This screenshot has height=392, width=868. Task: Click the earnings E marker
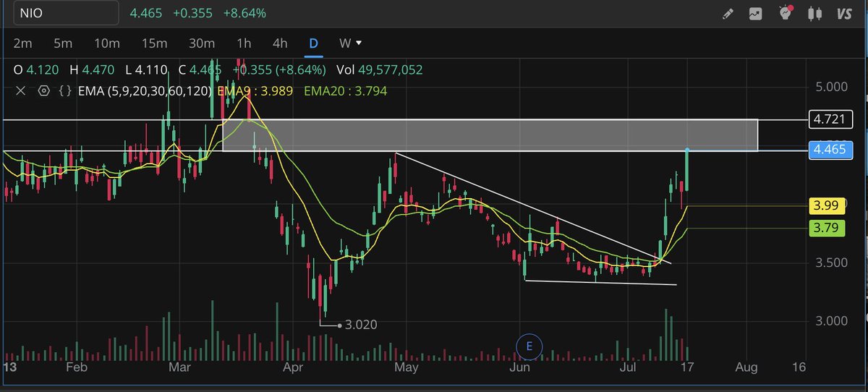[x=529, y=346]
